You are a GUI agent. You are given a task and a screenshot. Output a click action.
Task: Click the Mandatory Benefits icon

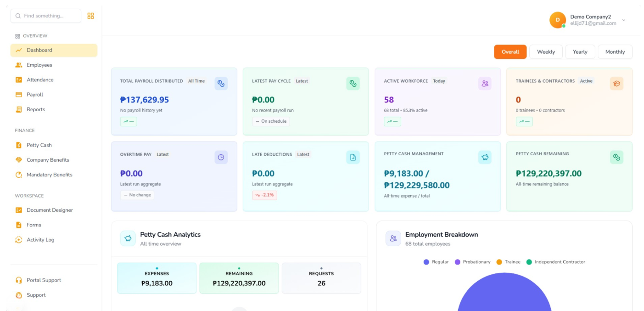tap(19, 175)
